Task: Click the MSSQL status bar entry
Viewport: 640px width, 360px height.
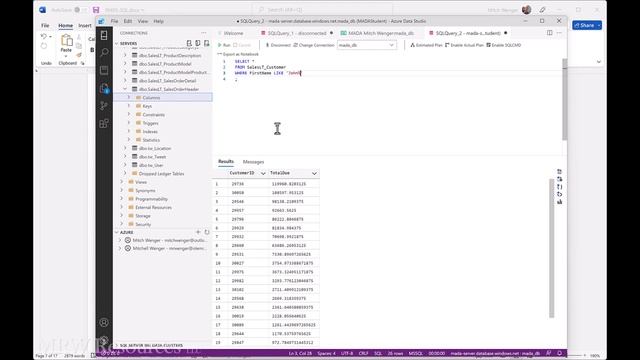Action: [x=416, y=353]
